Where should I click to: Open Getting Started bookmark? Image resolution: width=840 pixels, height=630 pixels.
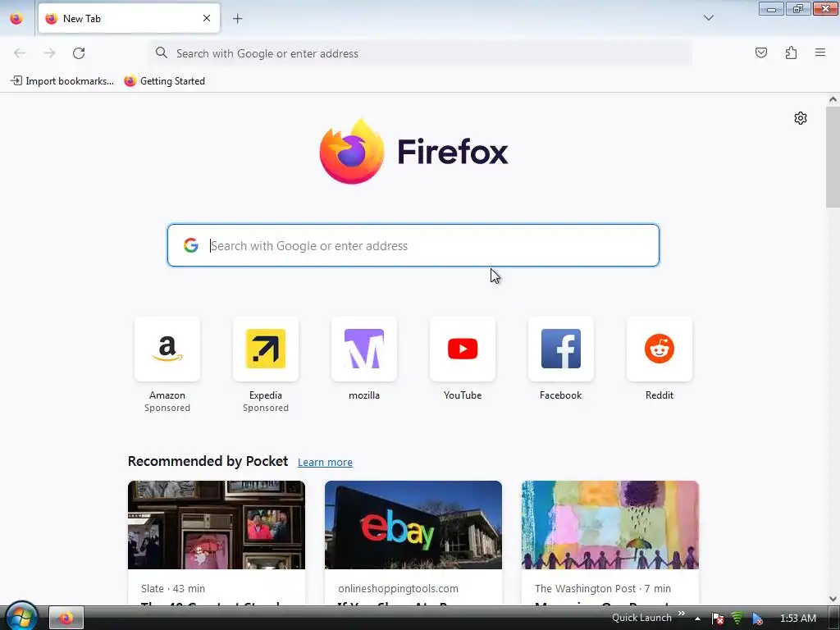(164, 81)
